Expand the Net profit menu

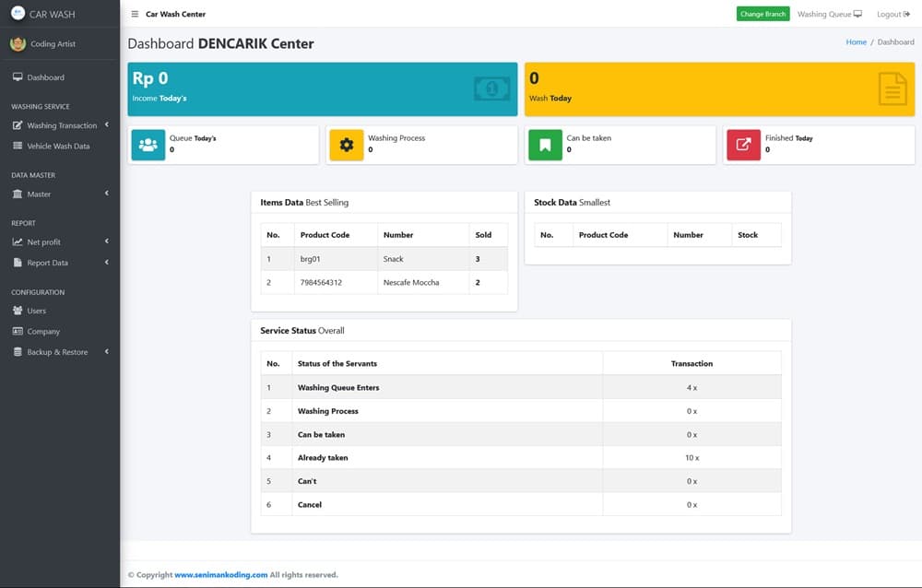60,241
